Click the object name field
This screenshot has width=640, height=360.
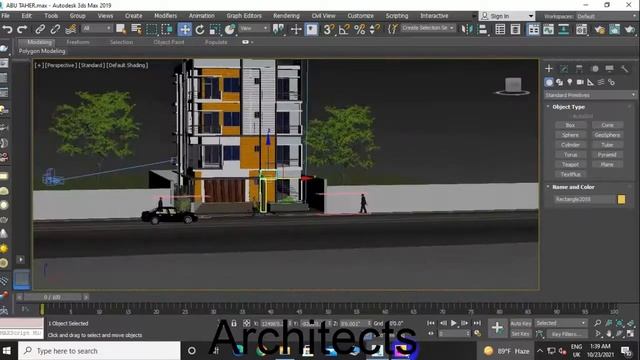(x=584, y=199)
